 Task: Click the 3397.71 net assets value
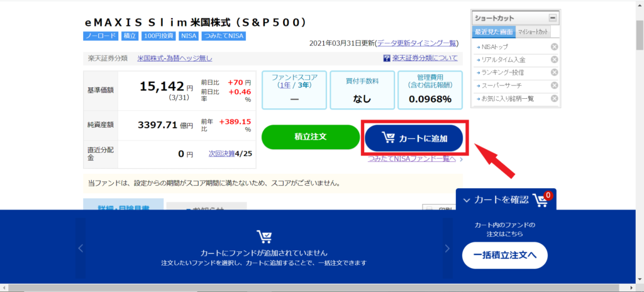158,125
